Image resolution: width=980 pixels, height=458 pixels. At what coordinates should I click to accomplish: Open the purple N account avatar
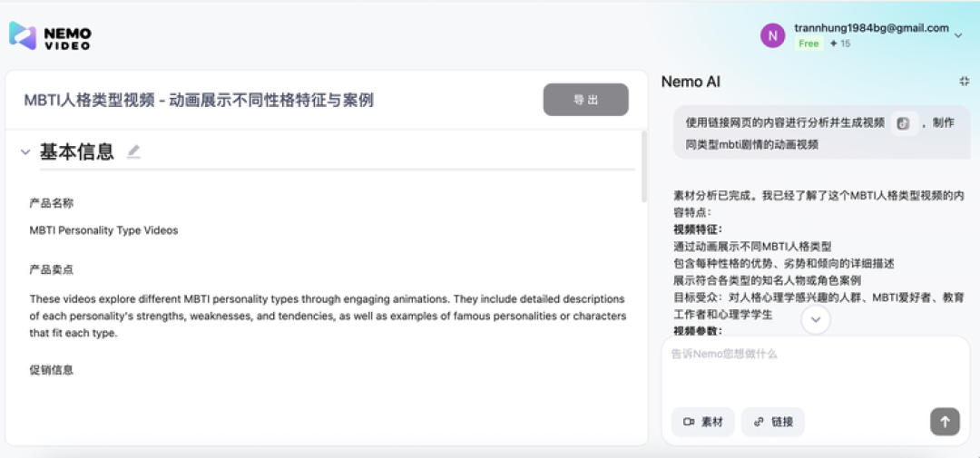pos(772,35)
